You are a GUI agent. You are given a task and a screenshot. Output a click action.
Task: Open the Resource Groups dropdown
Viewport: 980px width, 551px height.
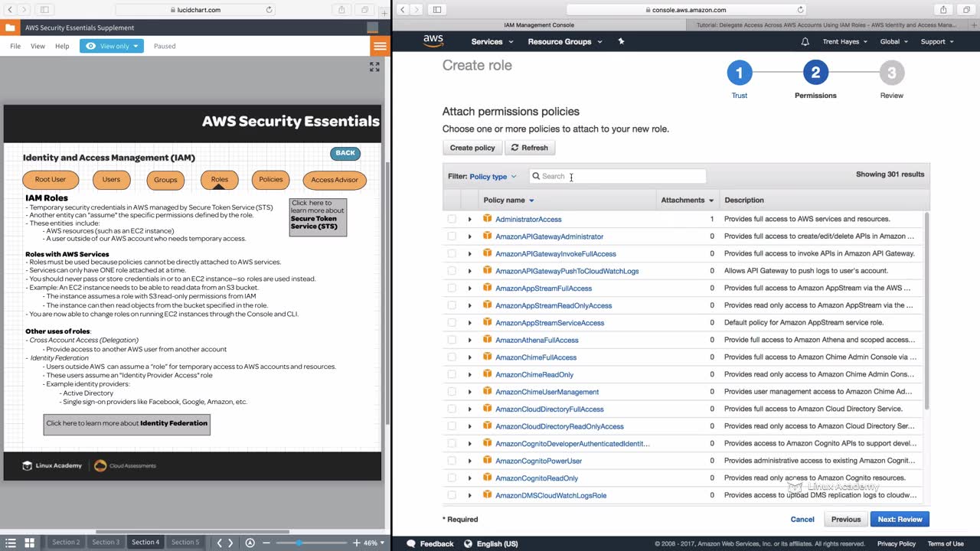click(565, 41)
